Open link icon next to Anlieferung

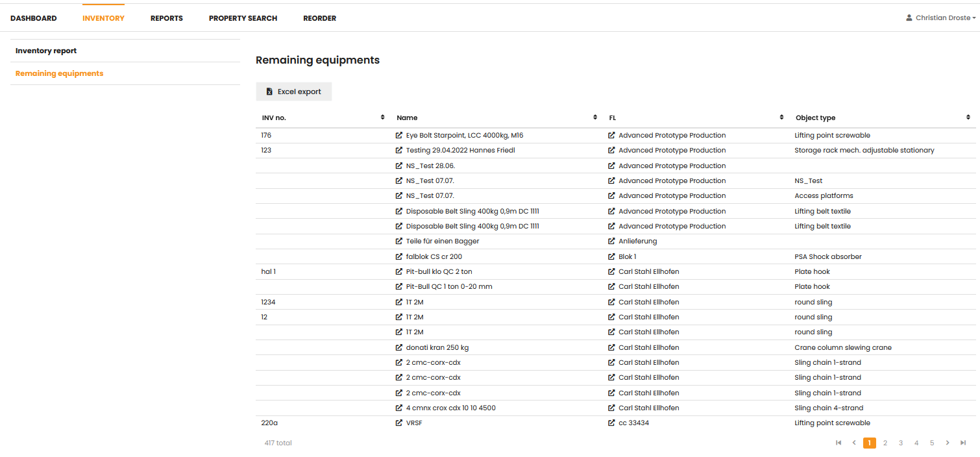coord(611,241)
